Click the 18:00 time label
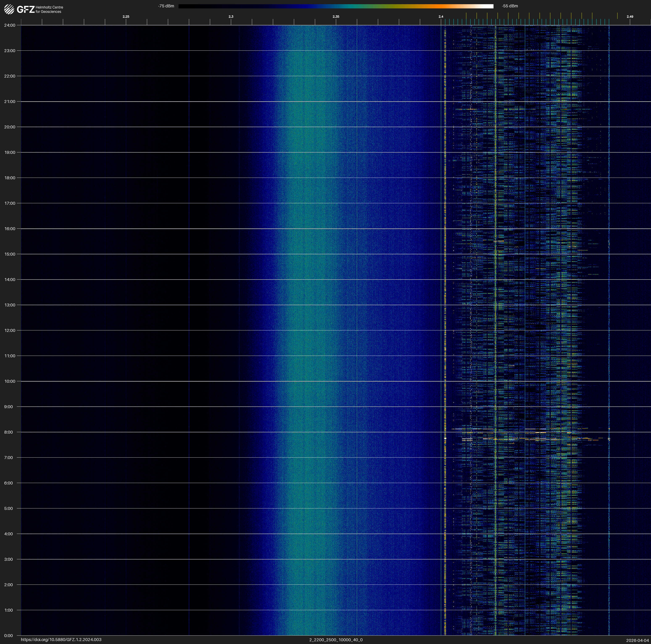 click(x=10, y=178)
